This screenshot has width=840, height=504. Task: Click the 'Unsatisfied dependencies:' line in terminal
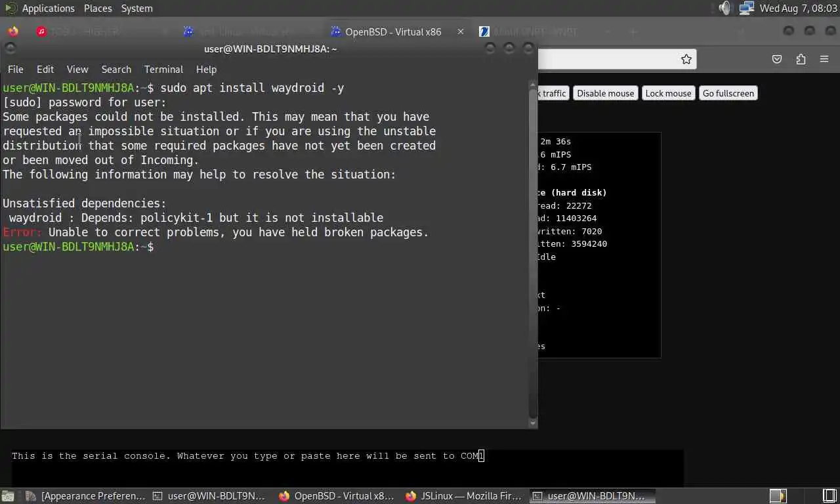click(x=85, y=203)
